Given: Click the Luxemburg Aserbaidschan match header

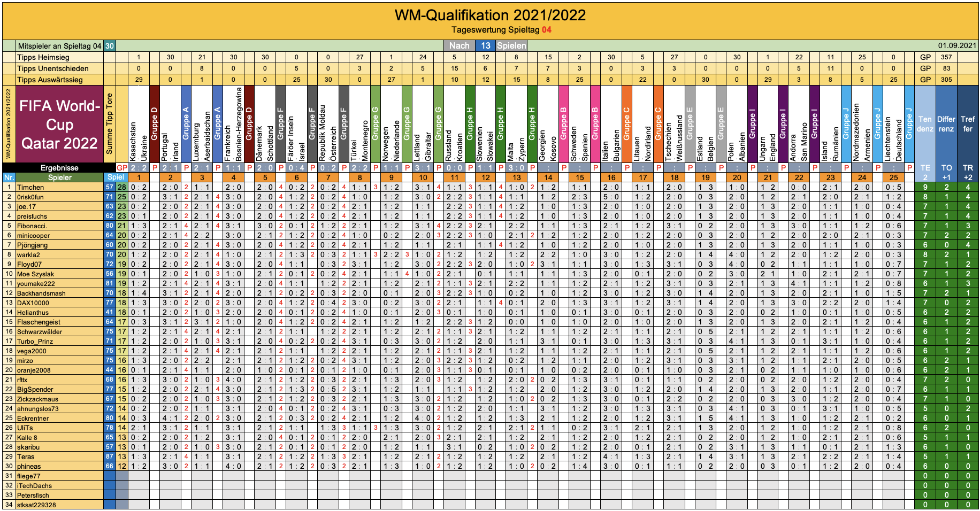Looking at the screenshot, I should click(202, 124).
